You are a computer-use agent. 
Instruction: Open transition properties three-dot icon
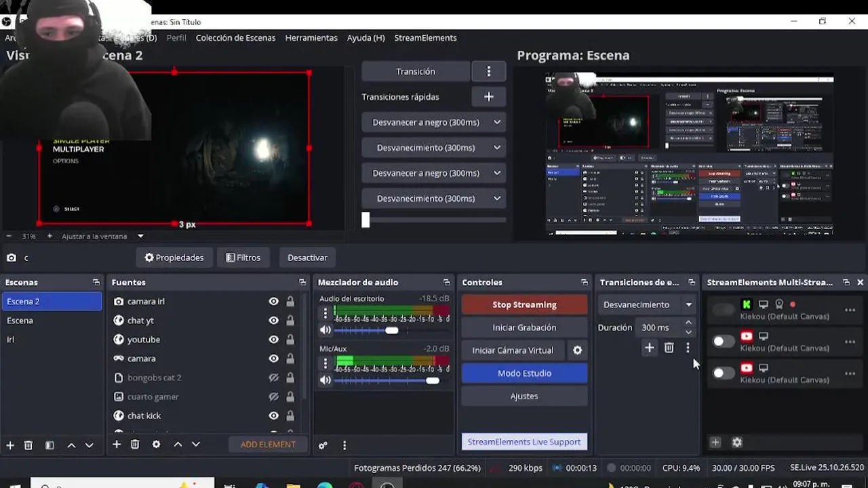pos(688,348)
